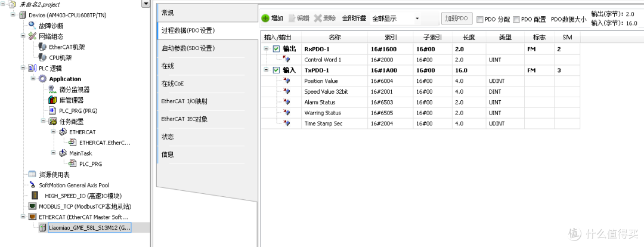The image size is (644, 247).
Task: Click the ETHERCAT task icon
Action: coord(63,132)
